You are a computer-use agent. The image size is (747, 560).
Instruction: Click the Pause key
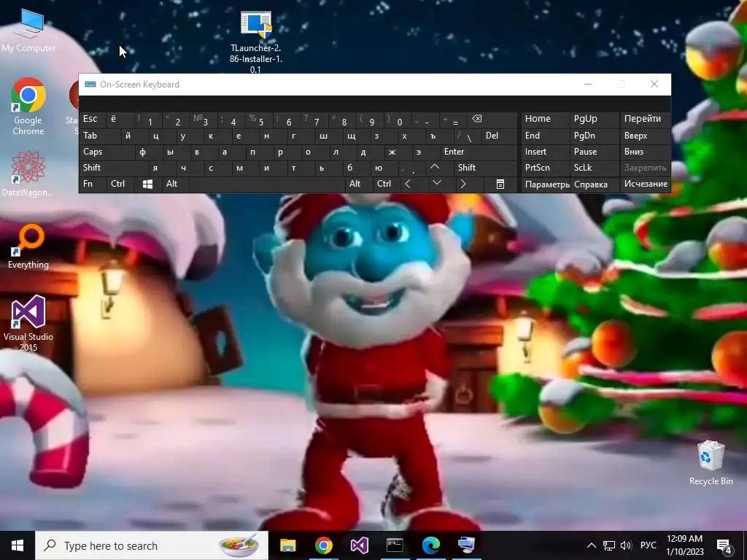point(595,152)
